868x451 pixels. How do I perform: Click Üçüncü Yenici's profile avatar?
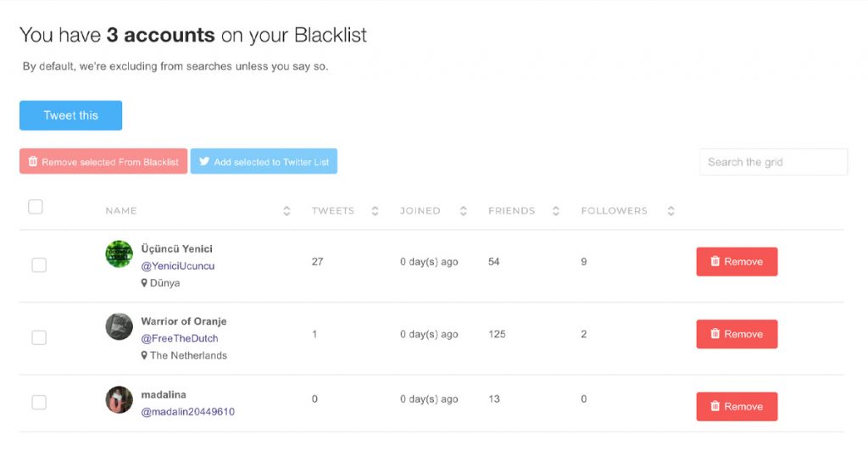pyautogui.click(x=119, y=253)
